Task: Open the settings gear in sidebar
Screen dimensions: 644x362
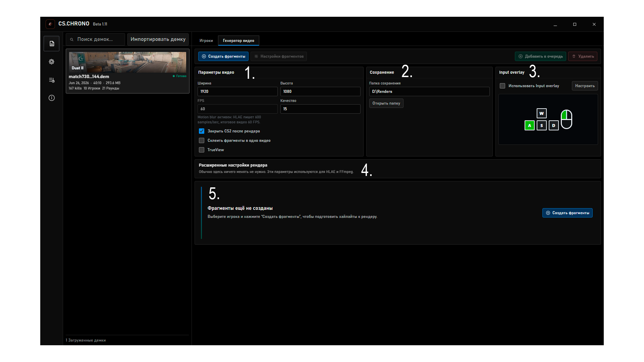Action: click(x=51, y=62)
